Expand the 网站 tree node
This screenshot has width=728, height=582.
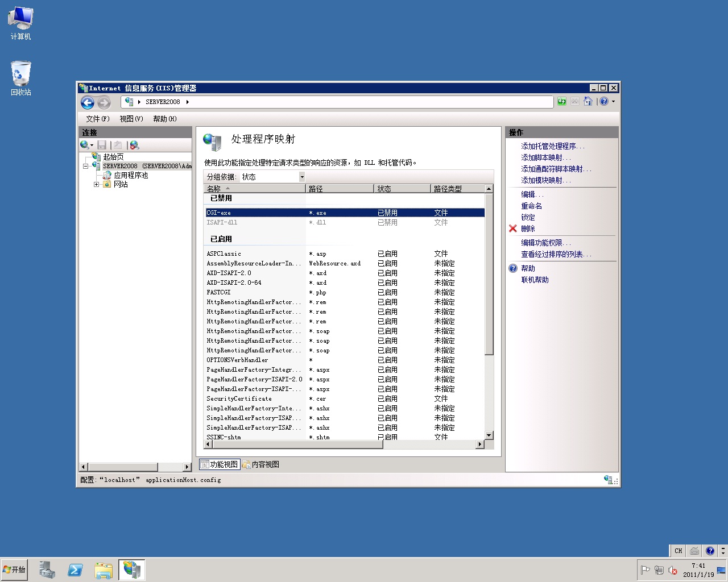click(x=96, y=184)
